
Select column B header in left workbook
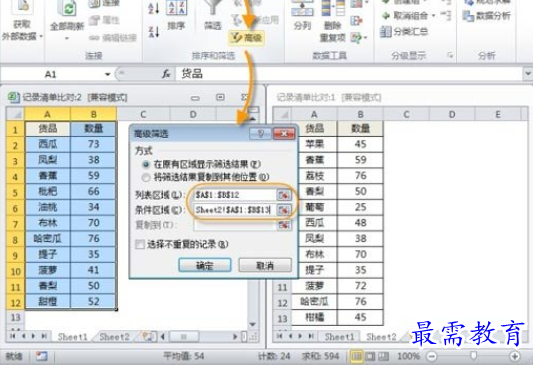pyautogui.click(x=93, y=114)
